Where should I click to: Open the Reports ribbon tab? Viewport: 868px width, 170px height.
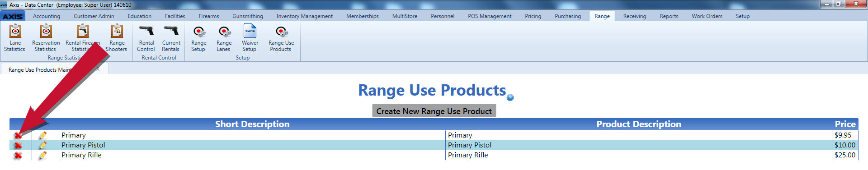coord(669,16)
